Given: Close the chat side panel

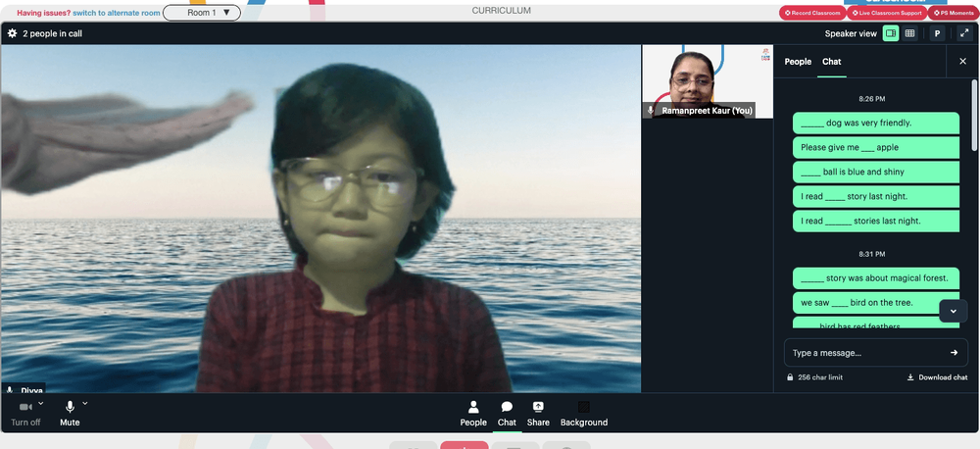Looking at the screenshot, I should (x=962, y=62).
